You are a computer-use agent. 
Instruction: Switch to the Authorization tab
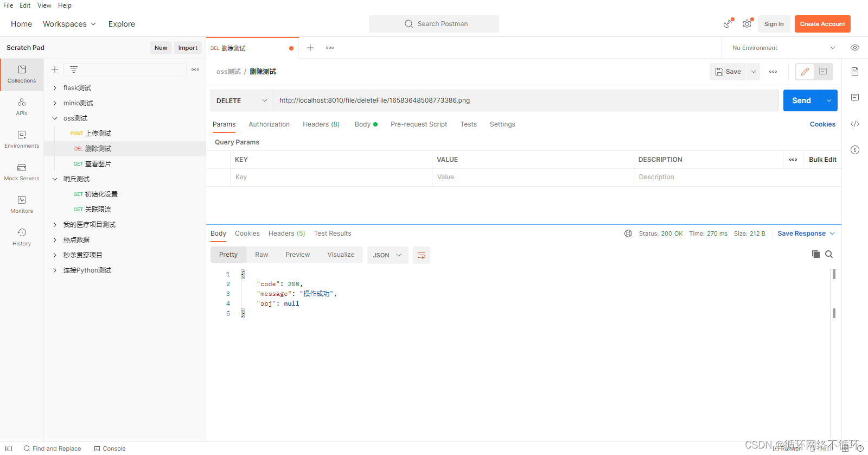269,124
